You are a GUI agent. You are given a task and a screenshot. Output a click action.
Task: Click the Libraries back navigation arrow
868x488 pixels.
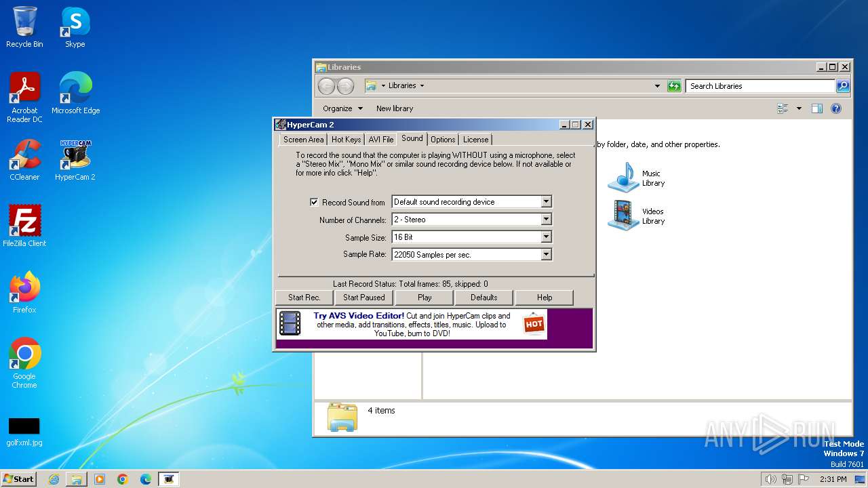(x=326, y=86)
